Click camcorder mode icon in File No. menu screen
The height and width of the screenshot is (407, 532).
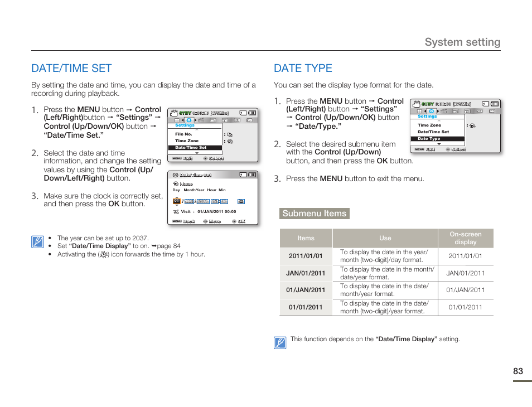coord(174,113)
